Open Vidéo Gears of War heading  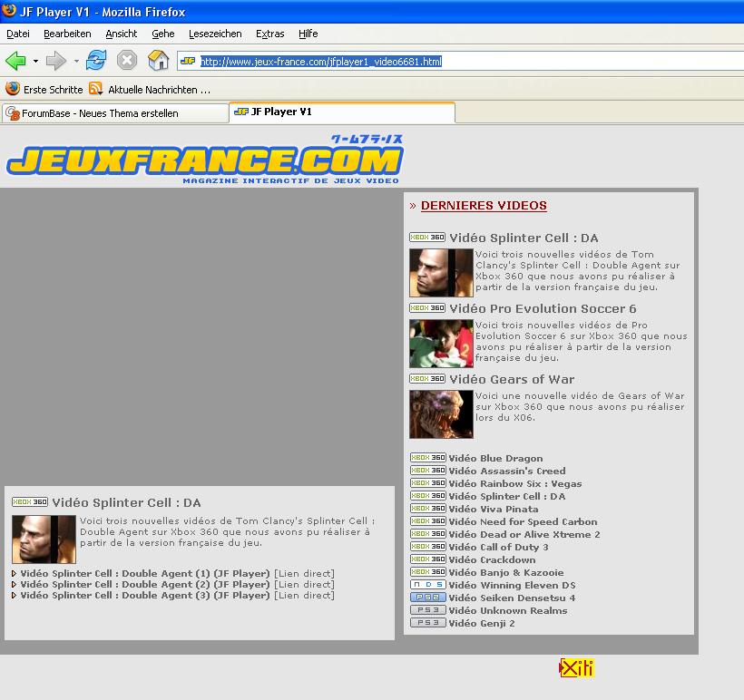[x=512, y=379]
